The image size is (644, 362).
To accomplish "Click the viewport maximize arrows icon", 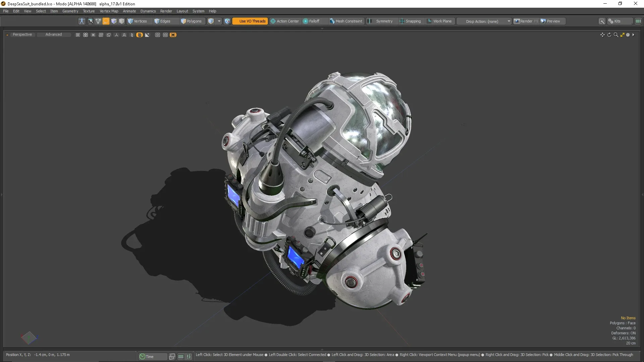I will pyautogui.click(x=622, y=35).
